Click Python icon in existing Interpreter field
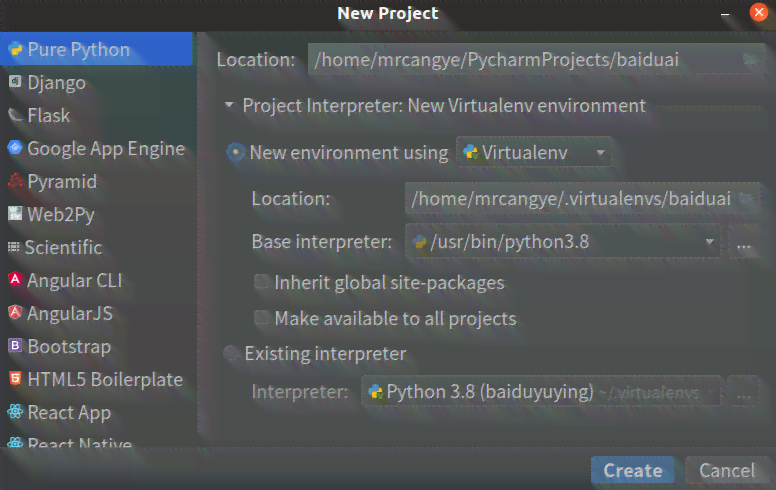This screenshot has height=490, width=776. [x=376, y=392]
